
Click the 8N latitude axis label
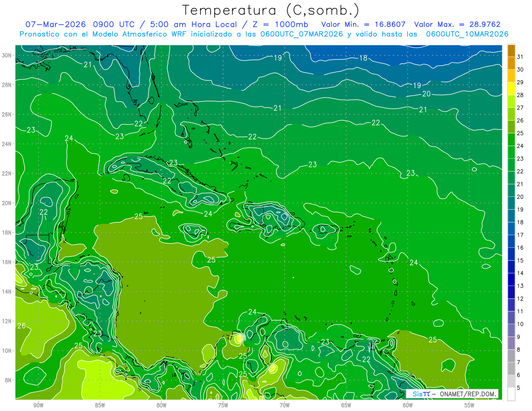pyautogui.click(x=8, y=380)
